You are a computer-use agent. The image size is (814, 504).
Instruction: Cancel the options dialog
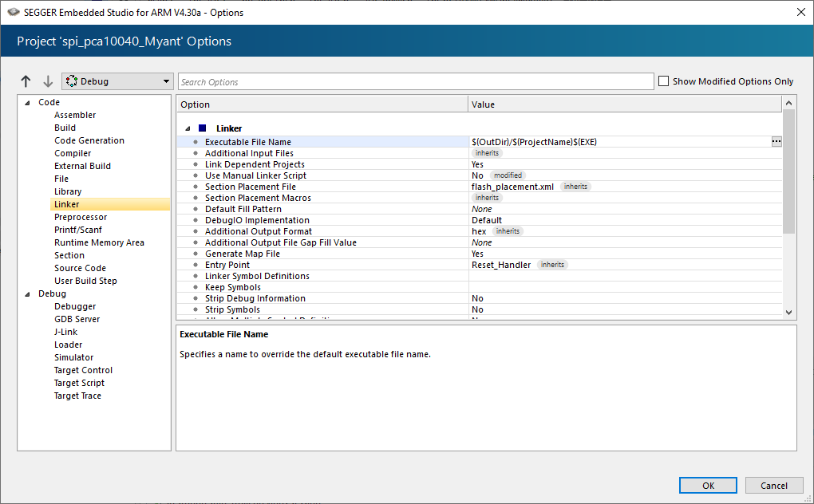point(773,486)
